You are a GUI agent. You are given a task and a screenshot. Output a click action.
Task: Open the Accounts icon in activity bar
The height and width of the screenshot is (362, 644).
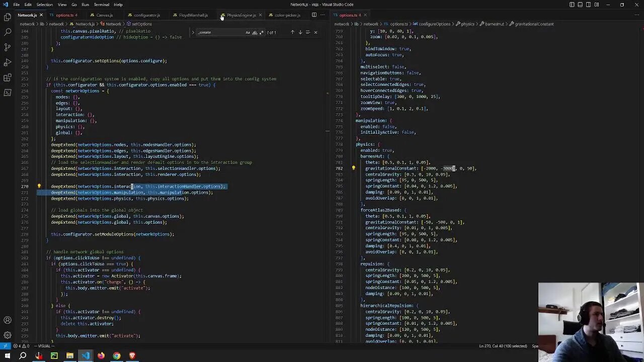point(8,320)
